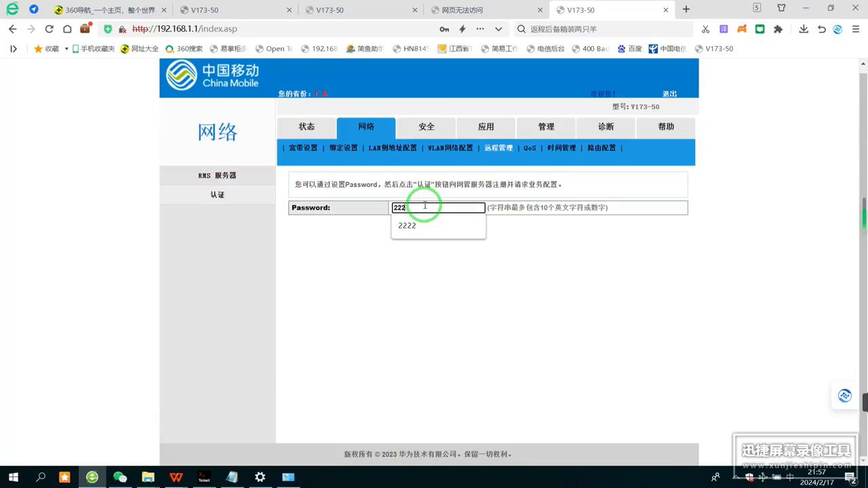The width and height of the screenshot is (868, 488).
Task: Click the saved password key icon
Action: coord(444,29)
